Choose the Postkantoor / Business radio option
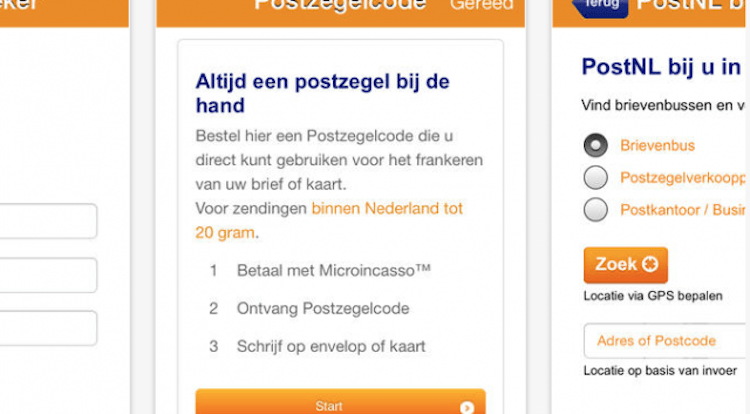Viewport: 750px width, 414px height. 596,210
